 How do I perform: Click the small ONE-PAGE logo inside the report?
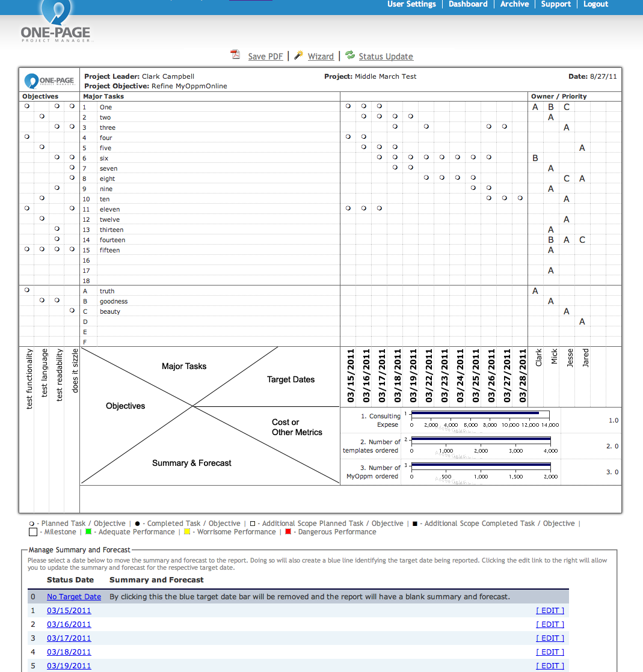click(x=49, y=81)
